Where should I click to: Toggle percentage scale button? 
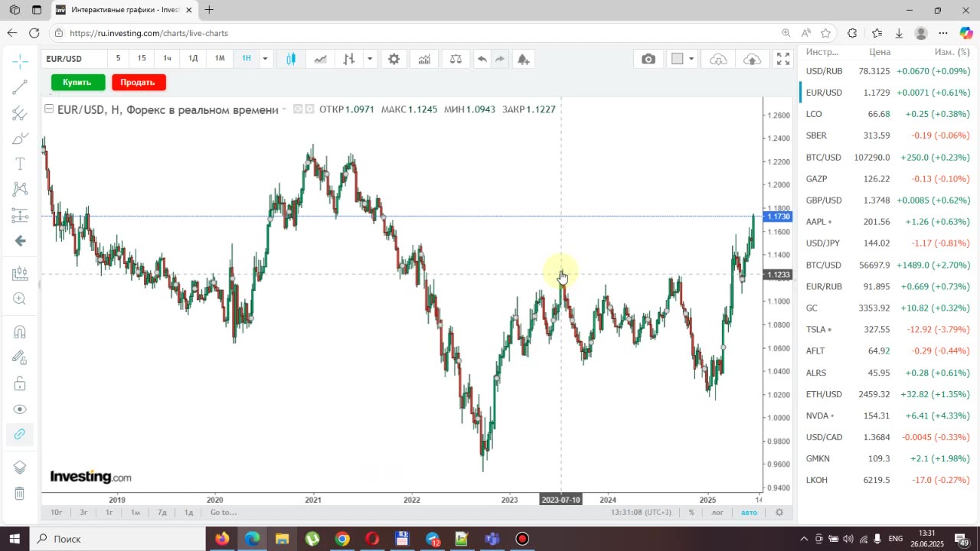point(691,513)
